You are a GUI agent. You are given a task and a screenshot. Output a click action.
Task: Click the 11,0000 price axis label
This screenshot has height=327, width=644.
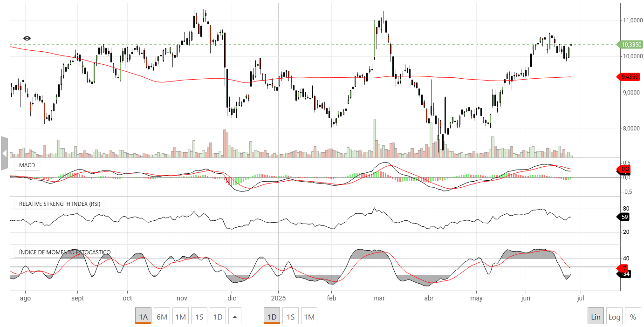pos(634,20)
